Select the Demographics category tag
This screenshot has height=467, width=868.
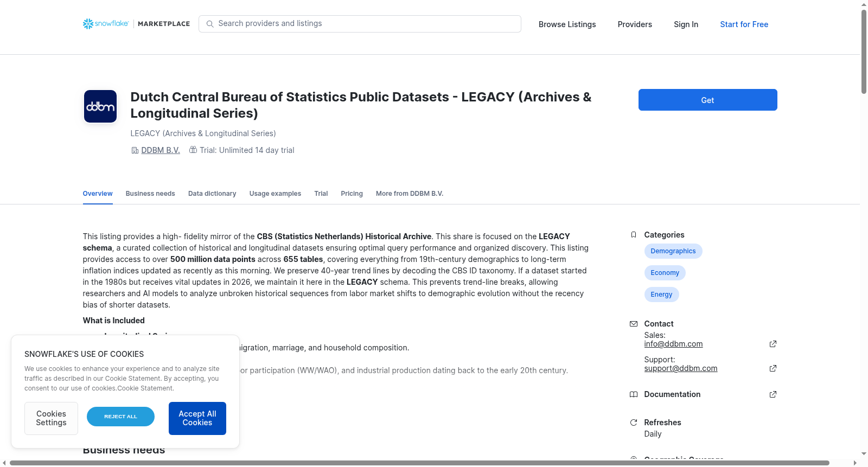coord(673,251)
